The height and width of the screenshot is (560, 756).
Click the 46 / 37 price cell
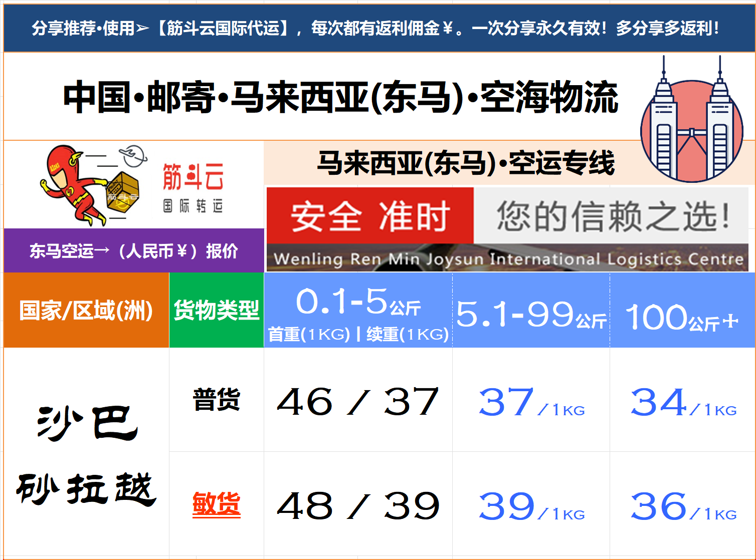[358, 402]
